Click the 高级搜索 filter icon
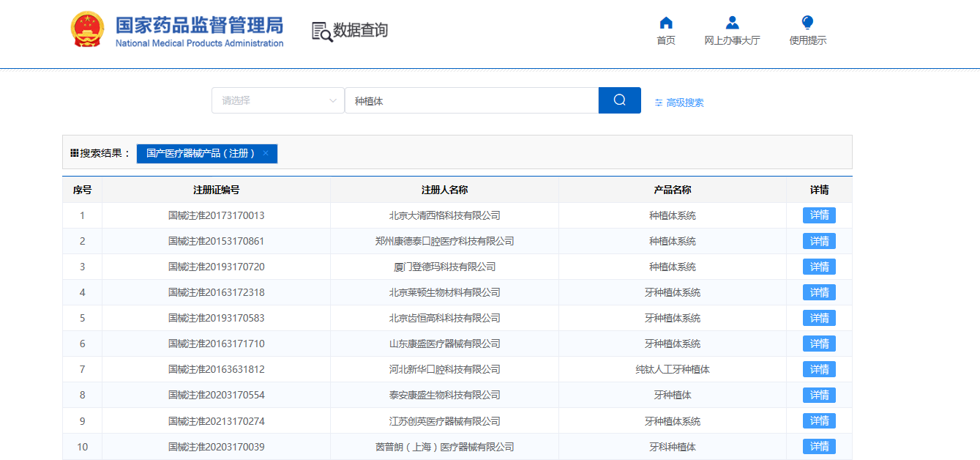This screenshot has width=980, height=460. click(x=659, y=103)
